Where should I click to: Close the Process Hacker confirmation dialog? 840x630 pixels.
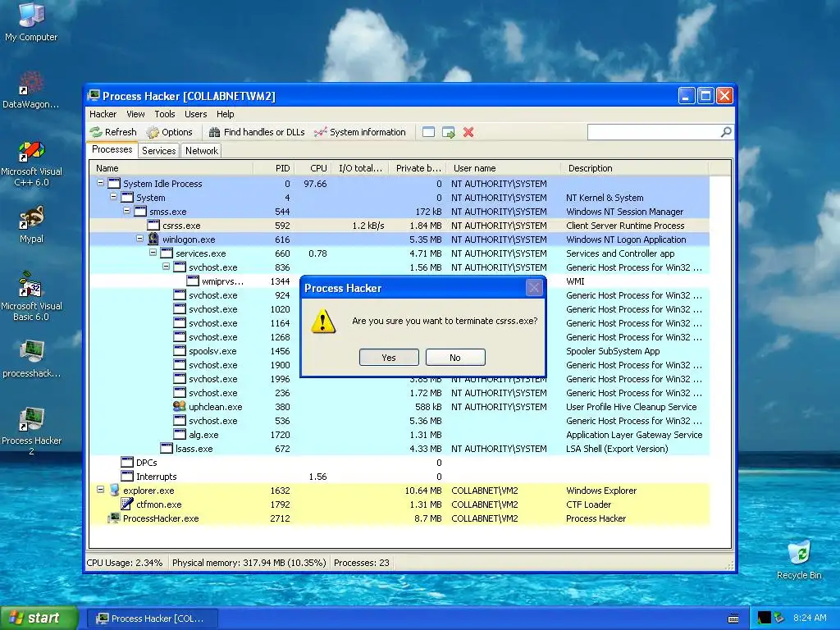(534, 288)
